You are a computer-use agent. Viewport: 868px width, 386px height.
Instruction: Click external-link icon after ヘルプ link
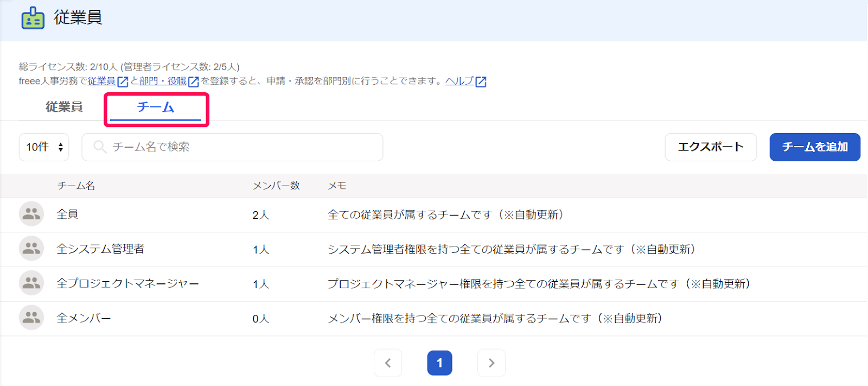click(481, 82)
